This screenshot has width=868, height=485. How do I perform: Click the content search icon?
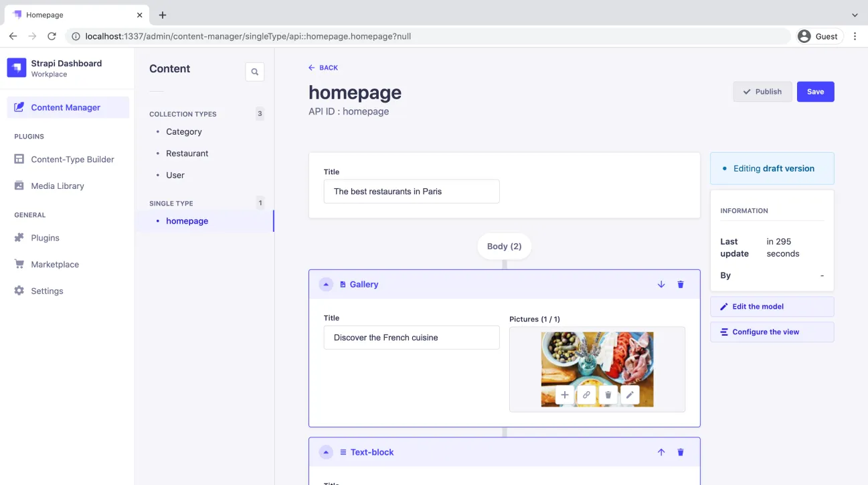(255, 72)
